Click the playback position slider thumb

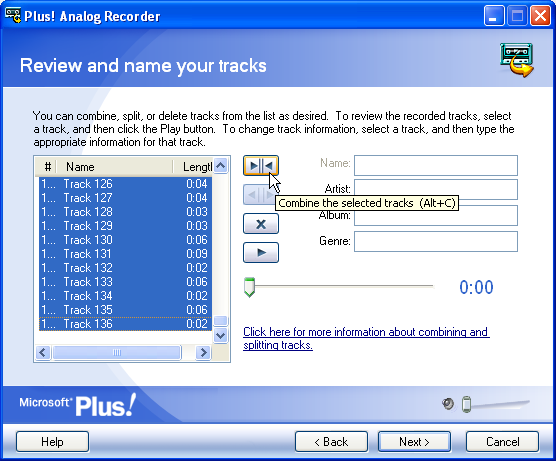click(249, 287)
